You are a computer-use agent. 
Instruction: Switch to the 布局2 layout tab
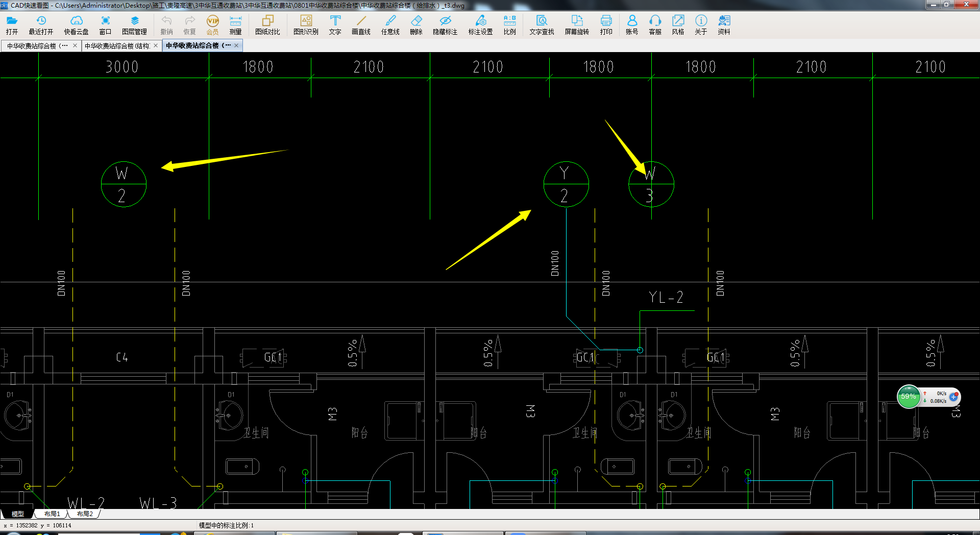85,514
